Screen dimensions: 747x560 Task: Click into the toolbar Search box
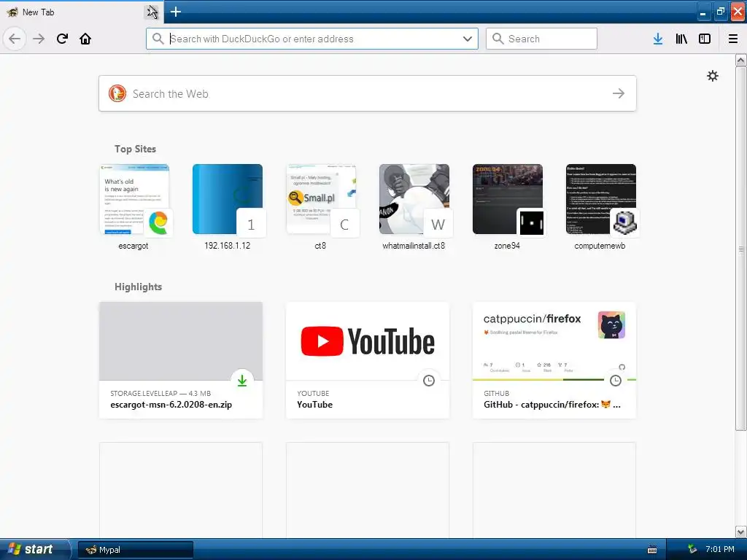click(541, 39)
